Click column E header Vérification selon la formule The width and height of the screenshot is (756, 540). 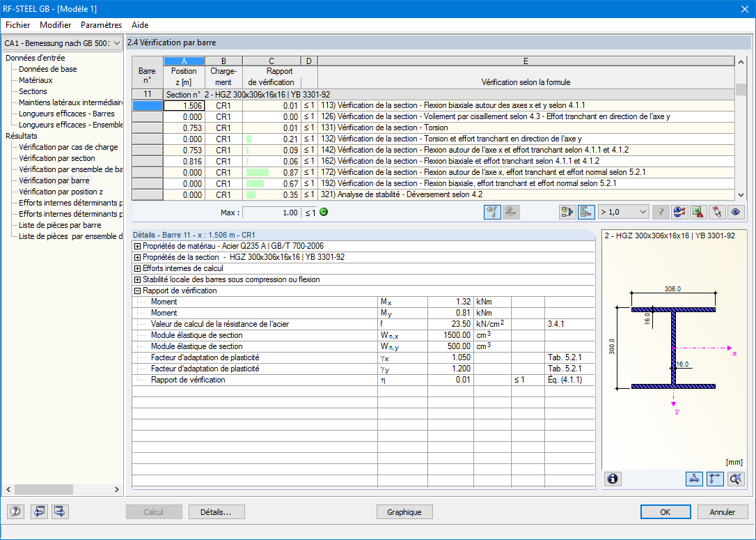(526, 61)
